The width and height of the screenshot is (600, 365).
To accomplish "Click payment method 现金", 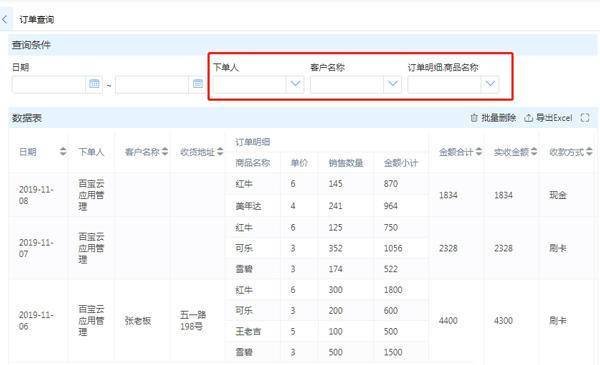I will tap(558, 195).
